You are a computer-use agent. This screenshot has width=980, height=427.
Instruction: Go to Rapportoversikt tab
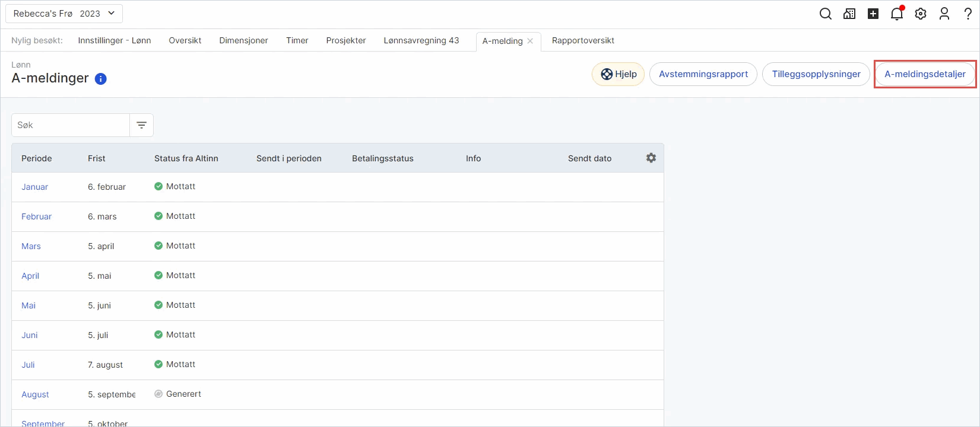pos(583,40)
